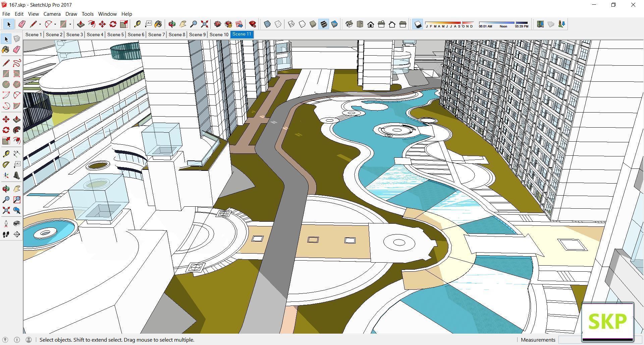The width and height of the screenshot is (644, 345).
Task: Enable Monochrome face style
Action: coord(334,24)
